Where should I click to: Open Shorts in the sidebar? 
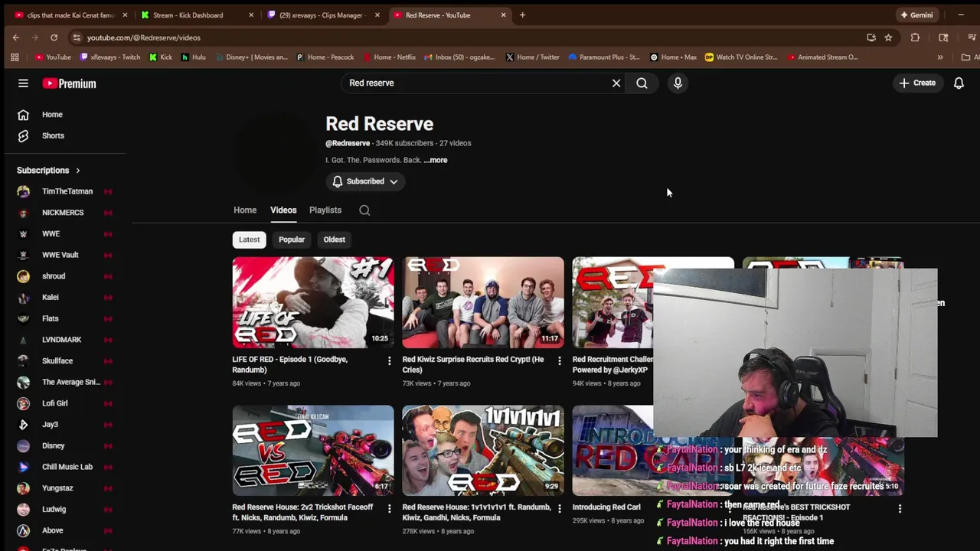point(52,135)
